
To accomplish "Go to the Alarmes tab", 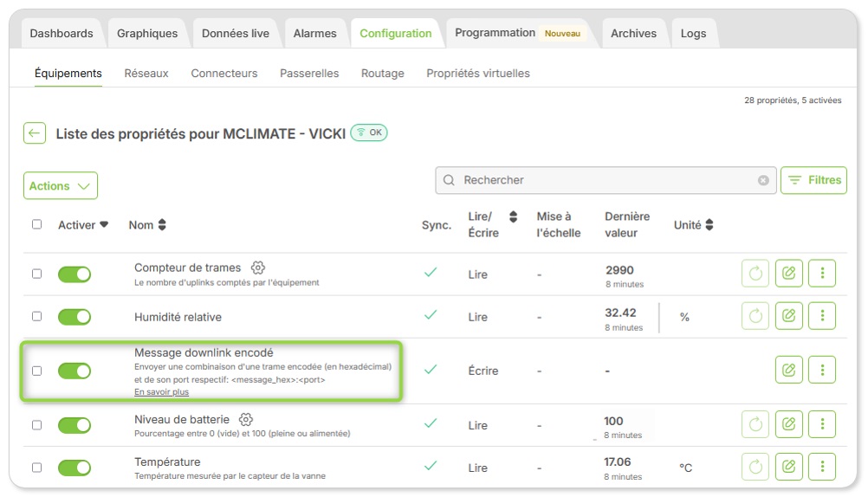I will point(314,33).
